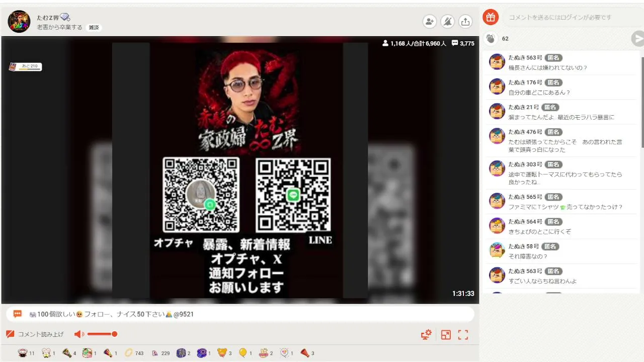This screenshot has height=362, width=644.
Task: Open the player settings monitor icon
Action: pos(426,335)
